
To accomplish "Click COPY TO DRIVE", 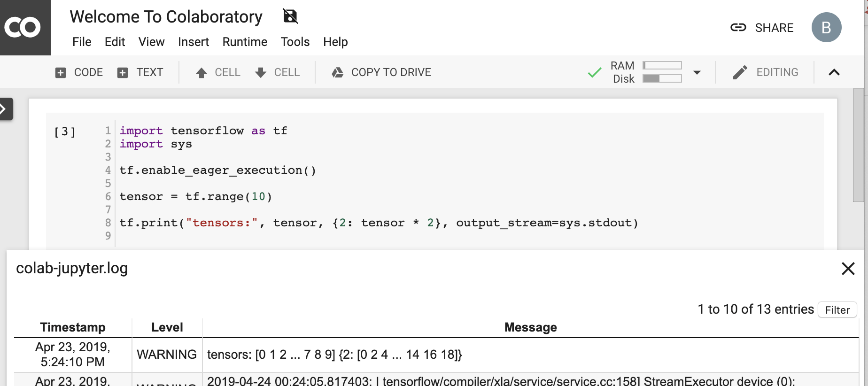I will 391,72.
